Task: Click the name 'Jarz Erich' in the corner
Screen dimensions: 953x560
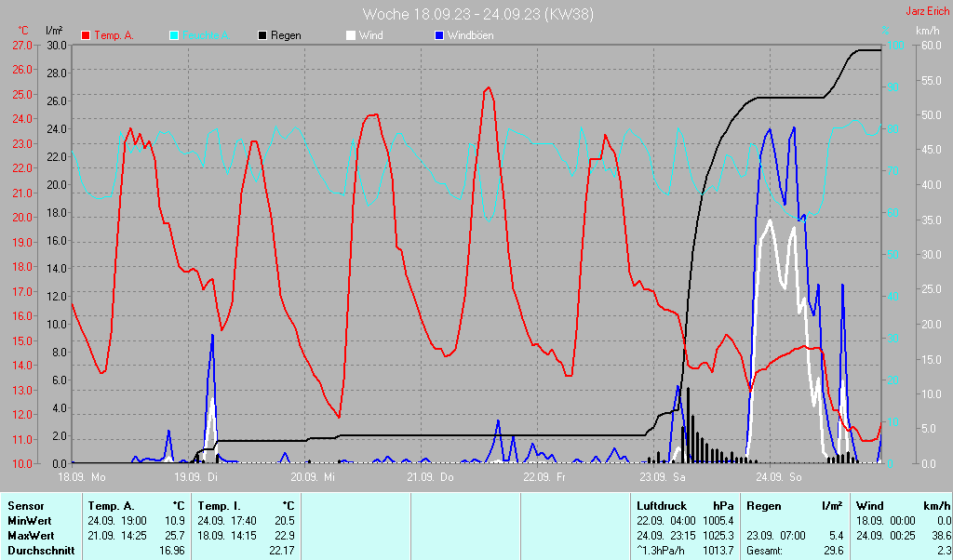Action: point(928,11)
